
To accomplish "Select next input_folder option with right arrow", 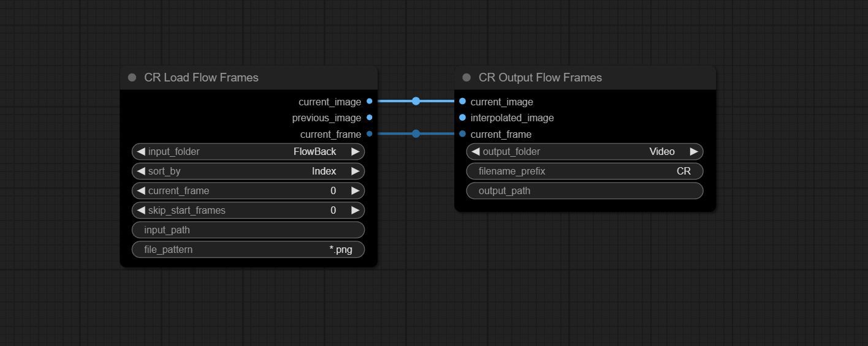I will click(x=355, y=151).
